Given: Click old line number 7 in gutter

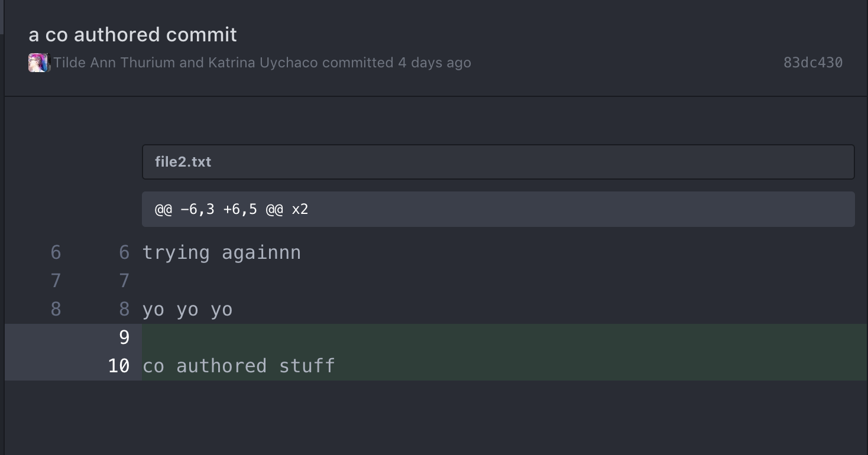Looking at the screenshot, I should coord(56,281).
